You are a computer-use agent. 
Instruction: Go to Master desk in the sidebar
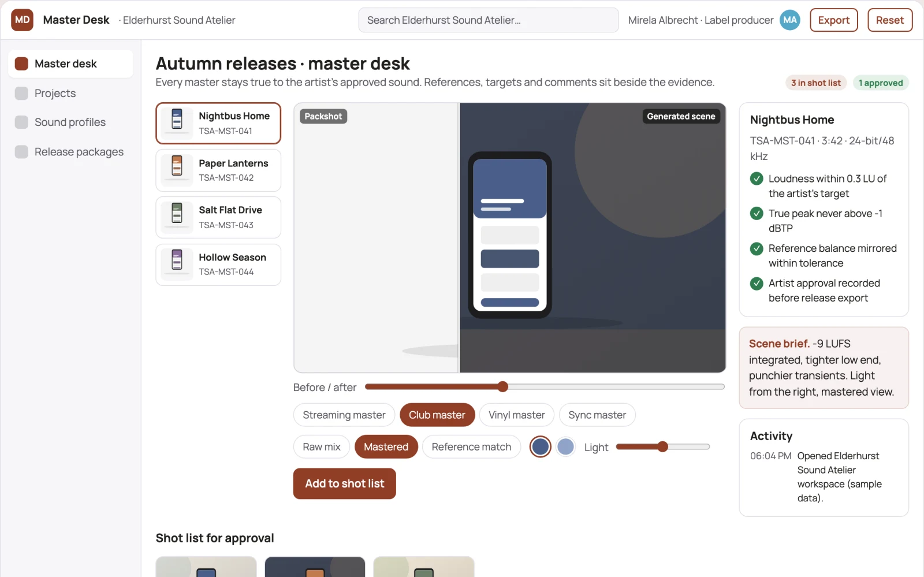(x=71, y=64)
